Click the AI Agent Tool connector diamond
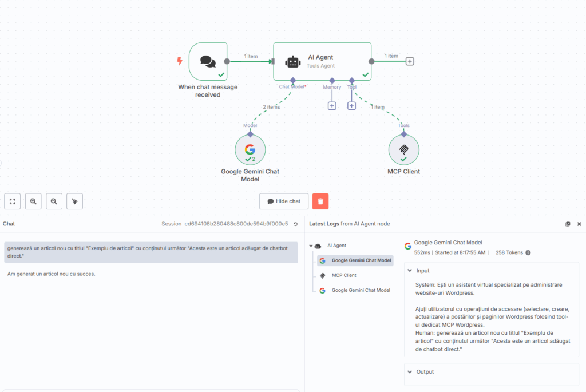 tap(352, 80)
